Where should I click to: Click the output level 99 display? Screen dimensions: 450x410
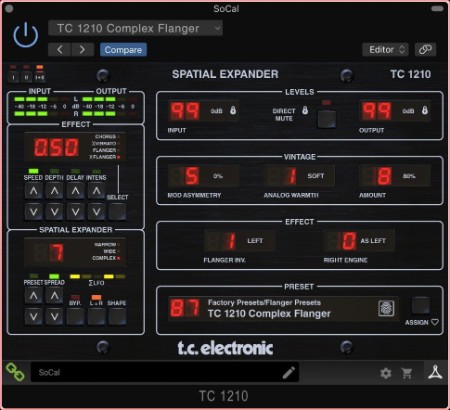tap(377, 111)
